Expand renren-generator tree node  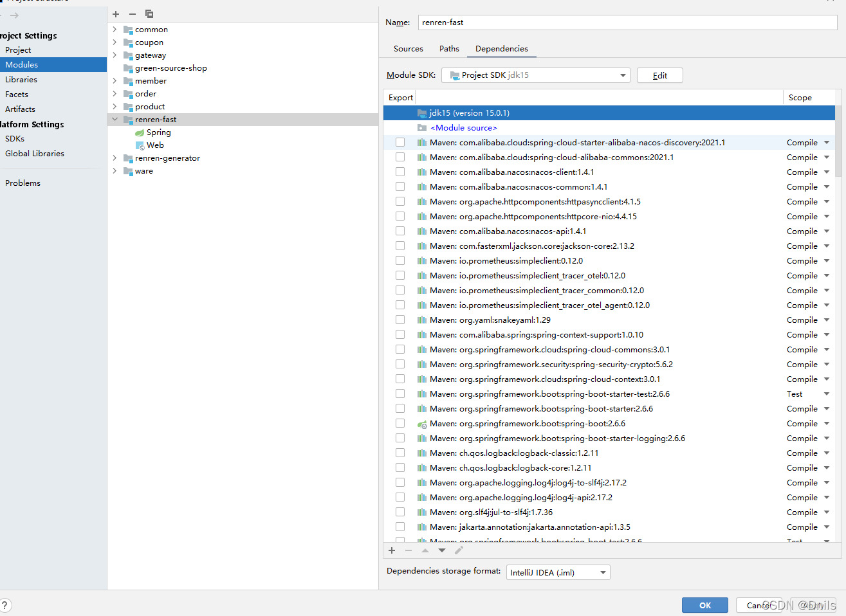tap(115, 158)
